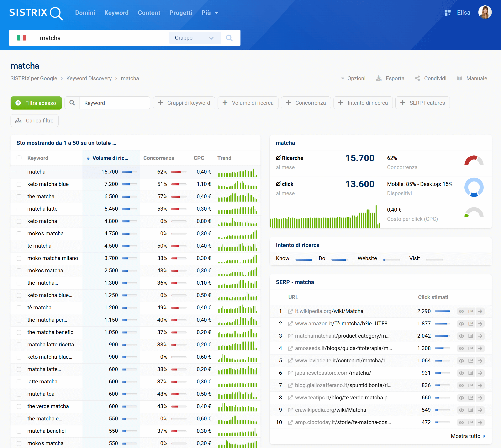Screen dimensions: 501x448
Task: Go to the Content section in the top menu
Action: [x=149, y=13]
